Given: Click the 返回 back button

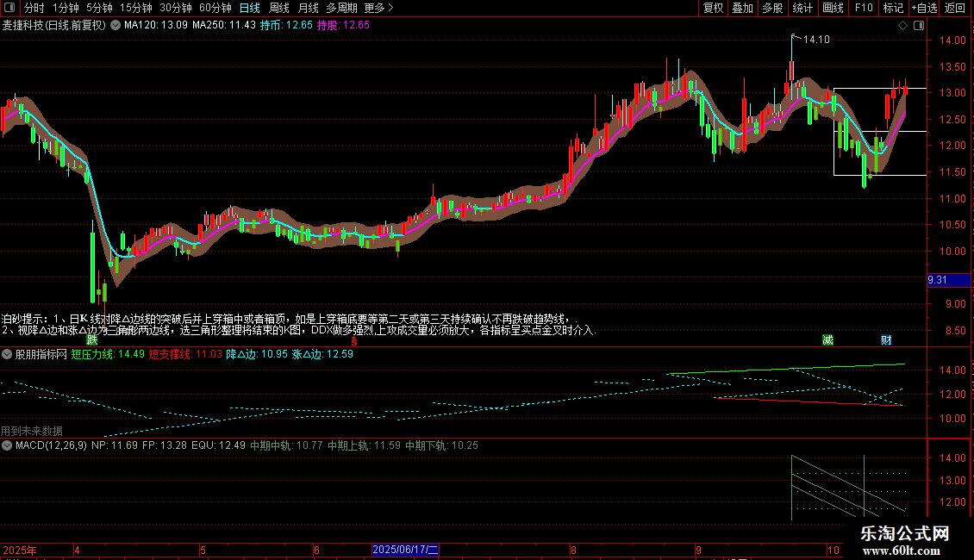Looking at the screenshot, I should [x=955, y=8].
